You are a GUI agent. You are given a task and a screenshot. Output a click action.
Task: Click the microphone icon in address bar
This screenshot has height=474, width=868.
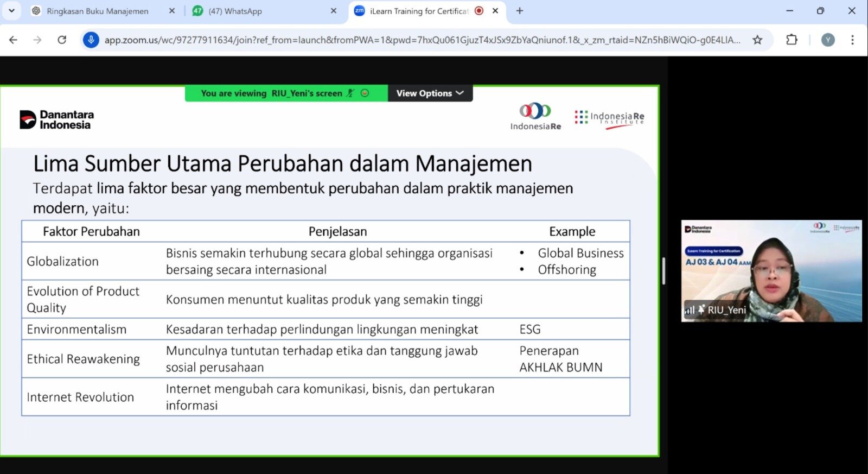(91, 40)
